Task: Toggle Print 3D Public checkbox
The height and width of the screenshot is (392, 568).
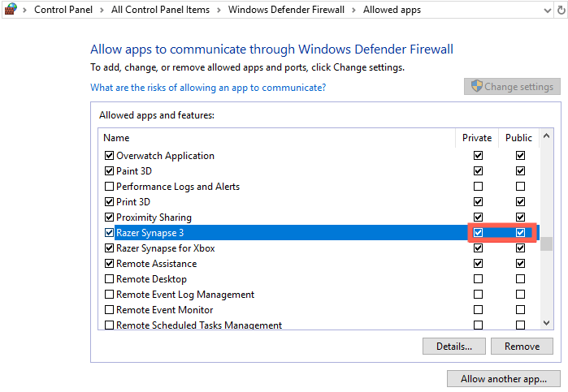Action: coord(521,201)
